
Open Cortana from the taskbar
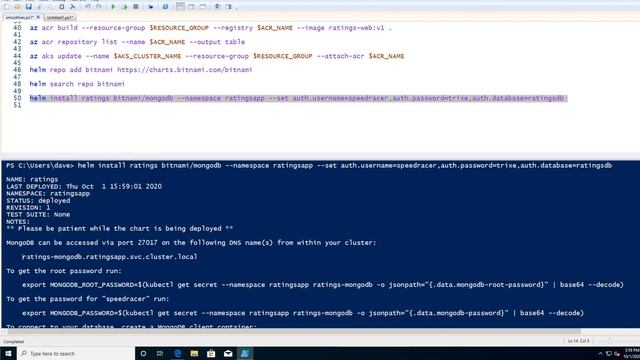tap(143, 353)
